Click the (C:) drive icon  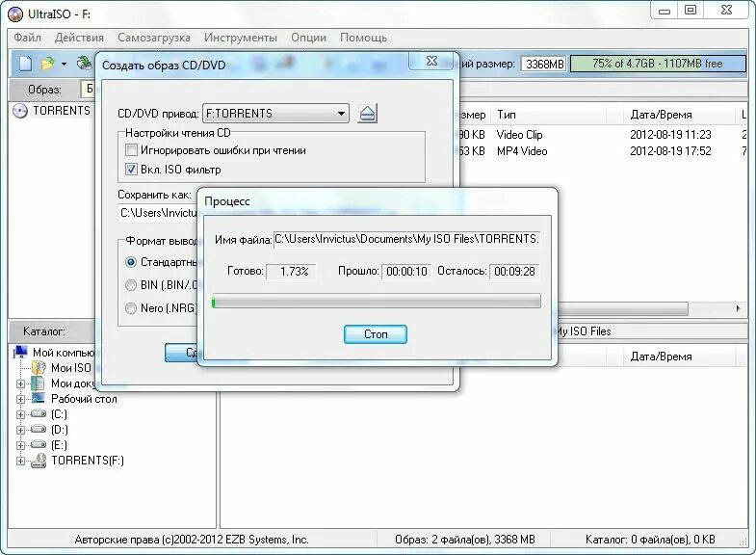39,413
